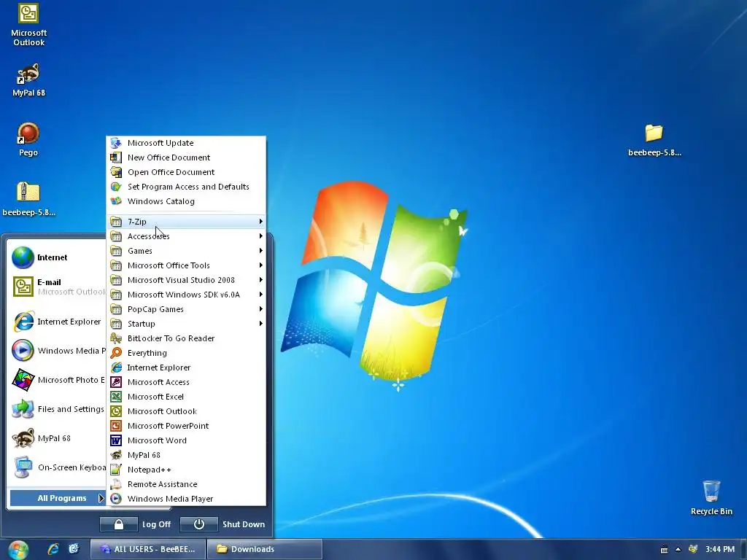The height and width of the screenshot is (560, 747).
Task: Open Microsoft Outlook desktop shortcut
Action: (x=28, y=25)
